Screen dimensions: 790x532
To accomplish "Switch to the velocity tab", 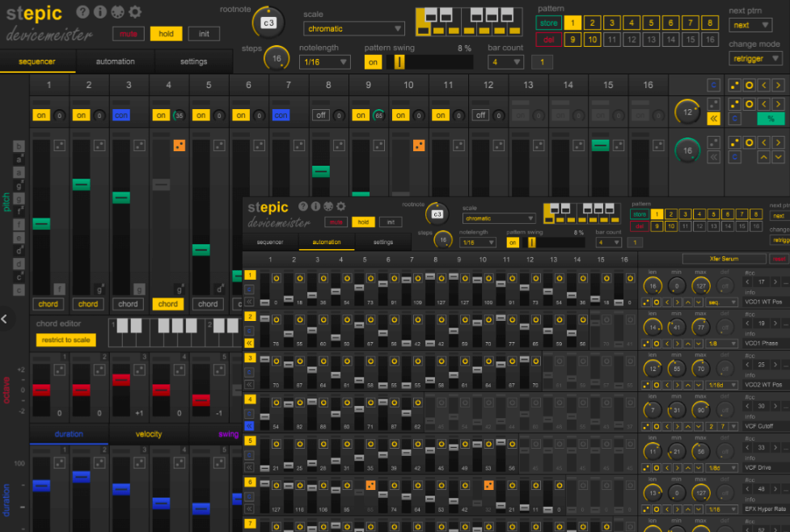I will [x=149, y=433].
